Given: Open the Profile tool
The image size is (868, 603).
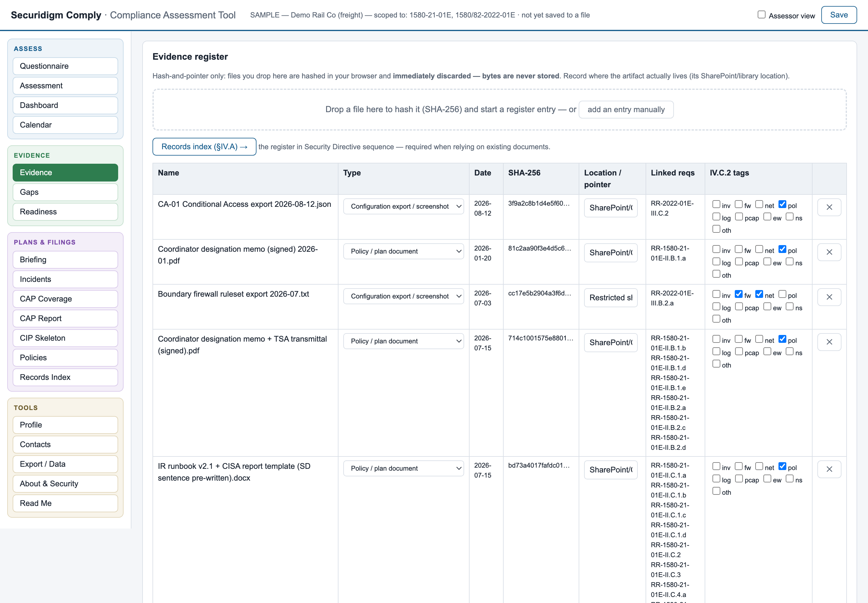Looking at the screenshot, I should [65, 425].
